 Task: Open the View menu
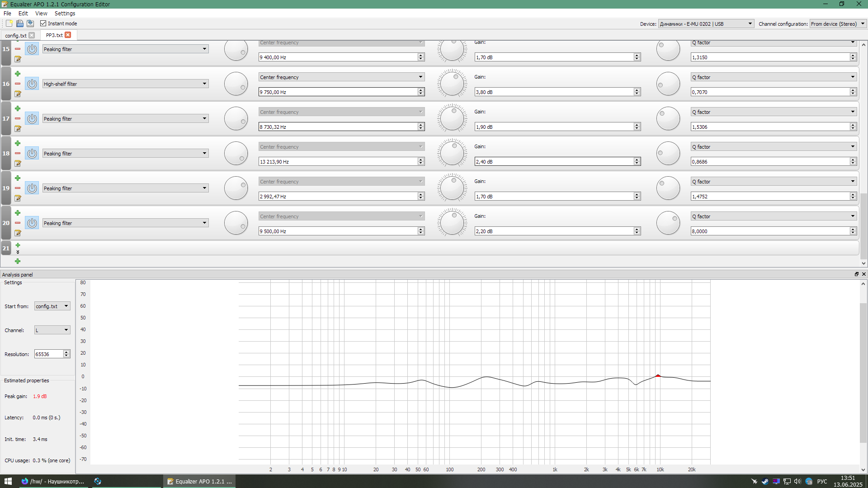point(41,14)
